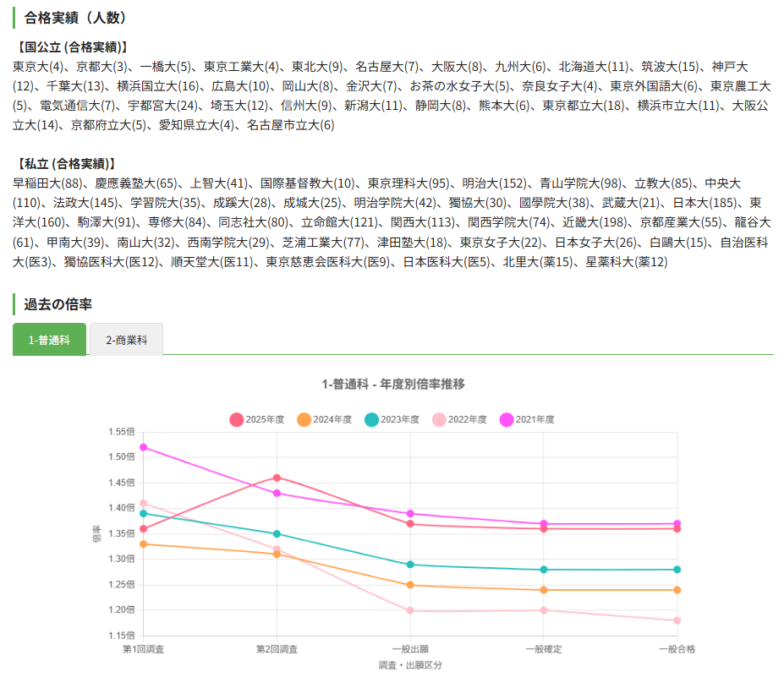
Task: Click the text 東京大(4)
Action: (38, 67)
